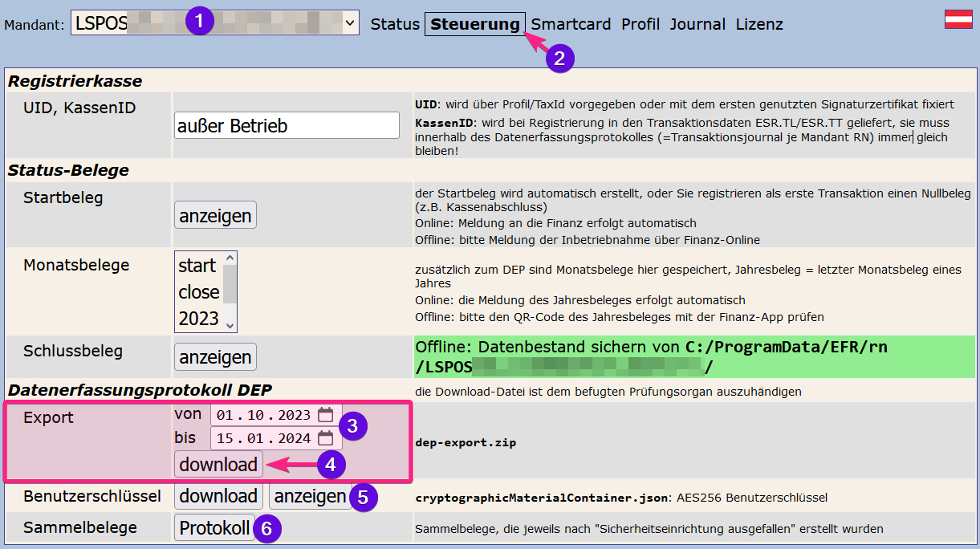Screen dimensions: 980x549
Task: Open the Lizenz tab
Action: pos(759,24)
